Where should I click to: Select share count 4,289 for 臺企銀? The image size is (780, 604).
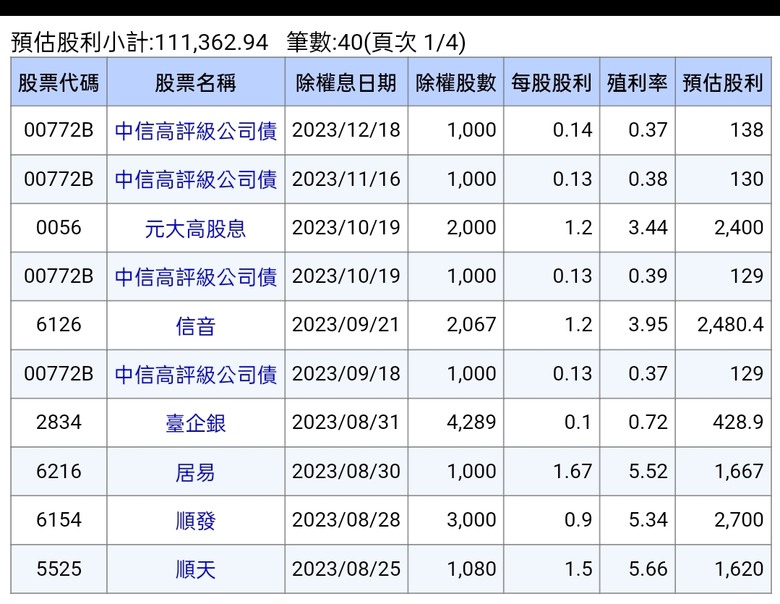tap(472, 422)
